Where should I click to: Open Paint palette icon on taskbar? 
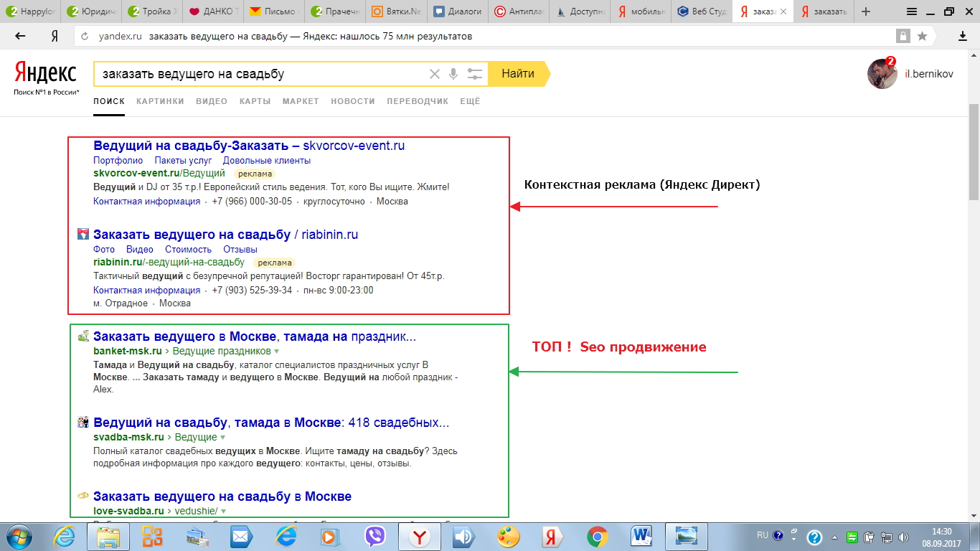point(508,536)
